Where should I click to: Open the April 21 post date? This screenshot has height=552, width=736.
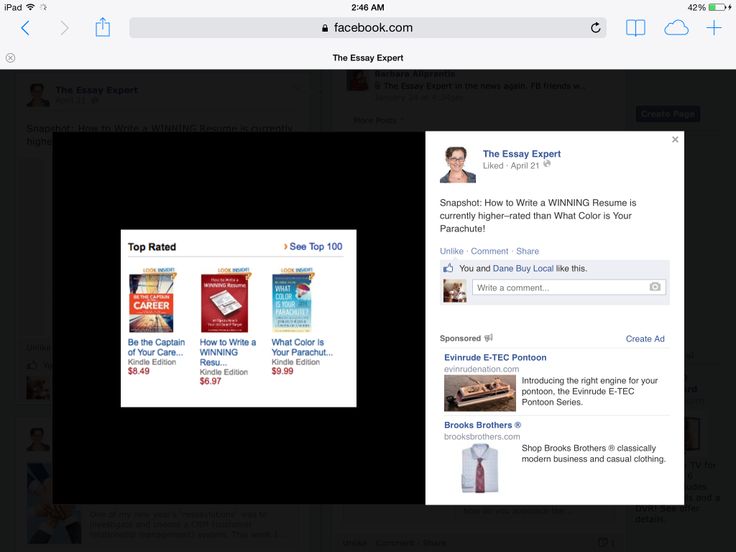pyautogui.click(x=524, y=165)
